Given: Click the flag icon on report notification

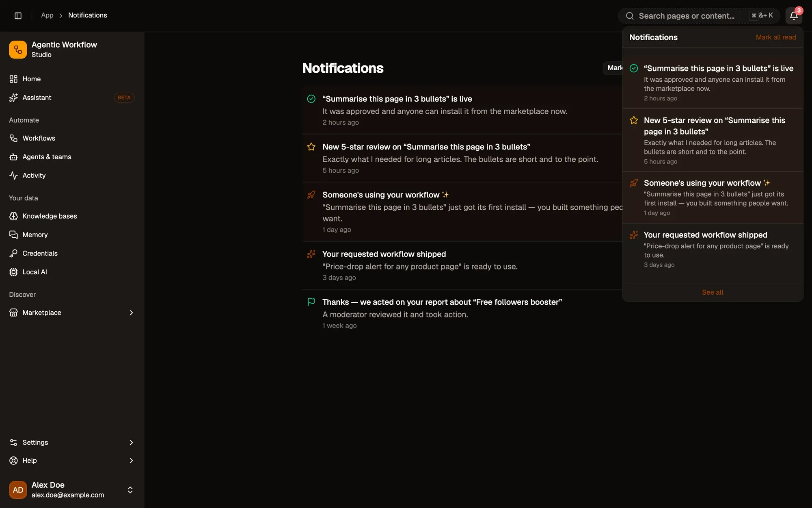Looking at the screenshot, I should [311, 302].
